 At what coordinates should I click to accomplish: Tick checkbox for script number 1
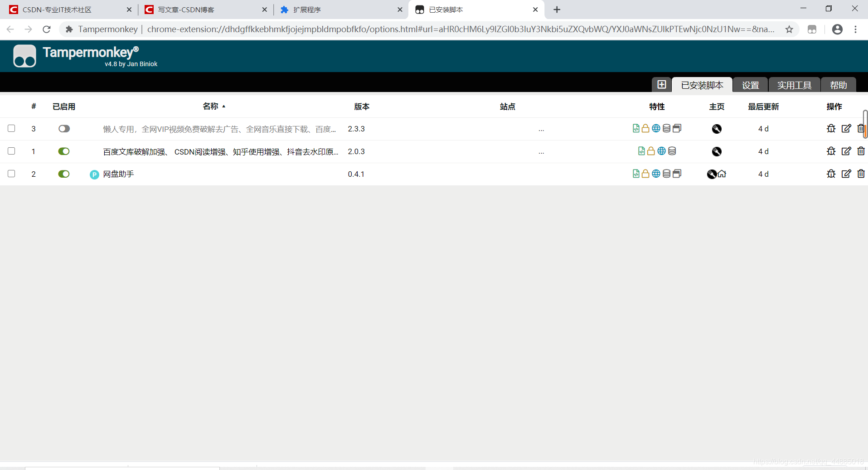[x=11, y=151]
